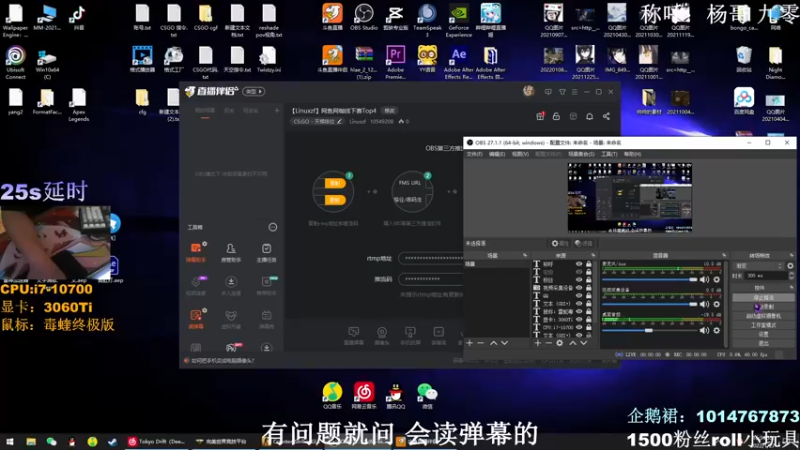Toggle visibility of qq source in OBS
The width and height of the screenshot is (800, 450).
coord(579,295)
